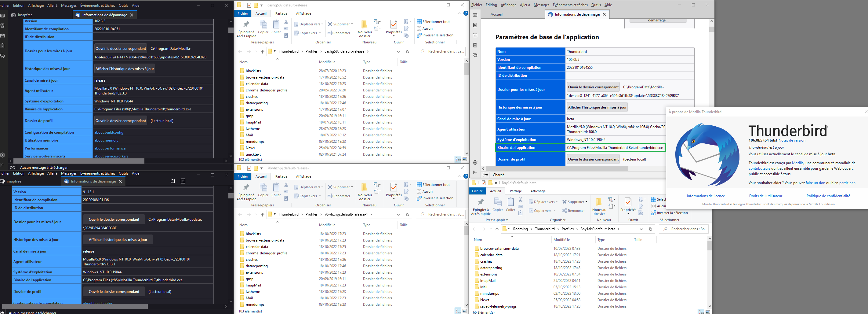Switch 70whznpj Explorer to large icons view
Viewport: 868px width, 314px height.
coord(465,311)
